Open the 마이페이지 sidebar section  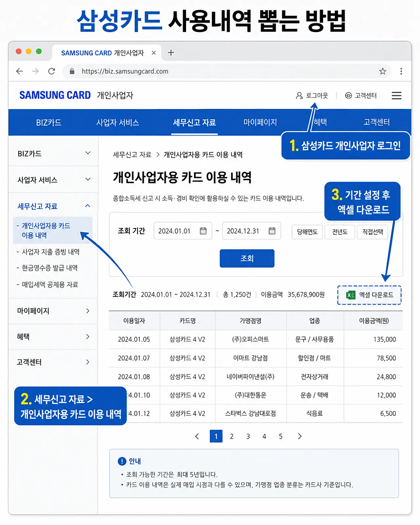(53, 311)
